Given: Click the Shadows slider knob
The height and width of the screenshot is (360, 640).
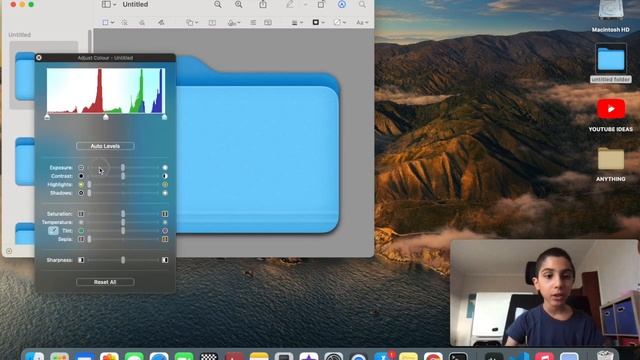Looking at the screenshot, I should pos(89,193).
